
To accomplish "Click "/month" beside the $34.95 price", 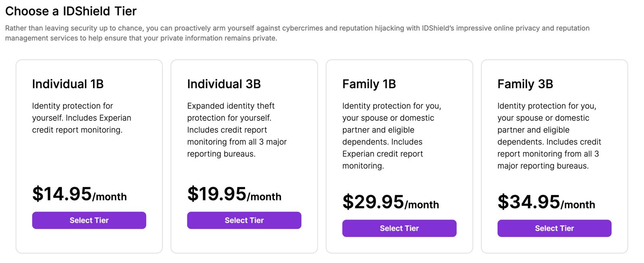I will pos(578,205).
